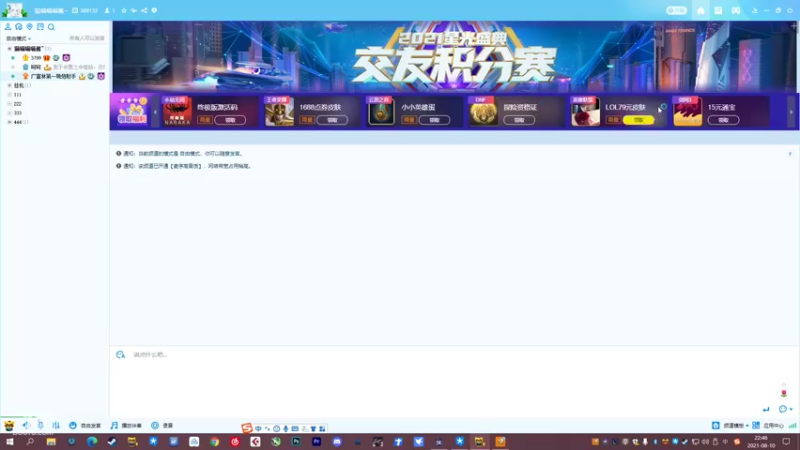Click the mascot face icon in bottom bar

(9, 425)
